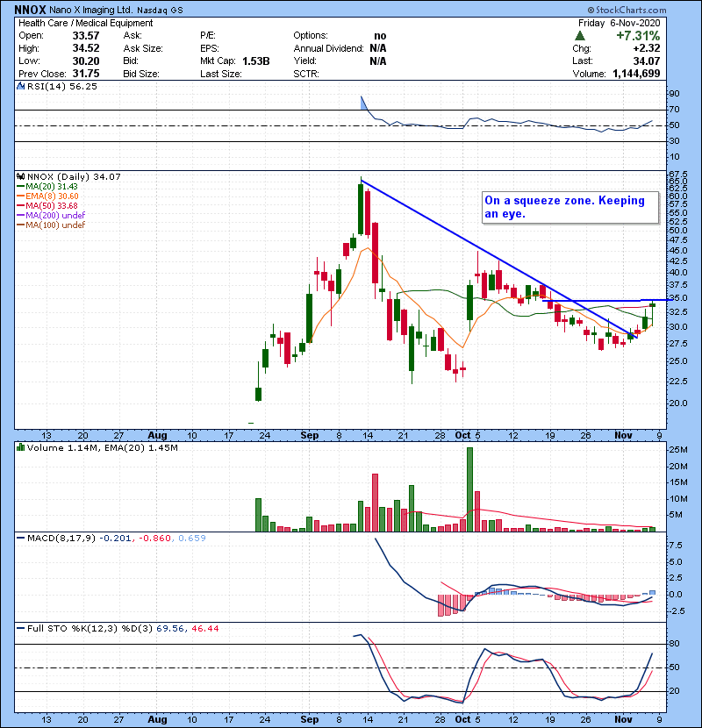The height and width of the screenshot is (728, 702).
Task: Click the MACD(8,17,9) panel label
Action: [61, 538]
